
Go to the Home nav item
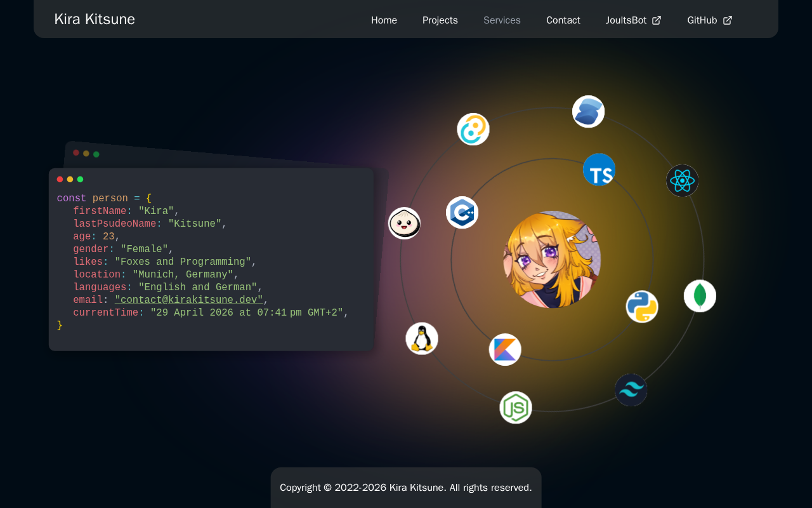pyautogui.click(x=384, y=20)
